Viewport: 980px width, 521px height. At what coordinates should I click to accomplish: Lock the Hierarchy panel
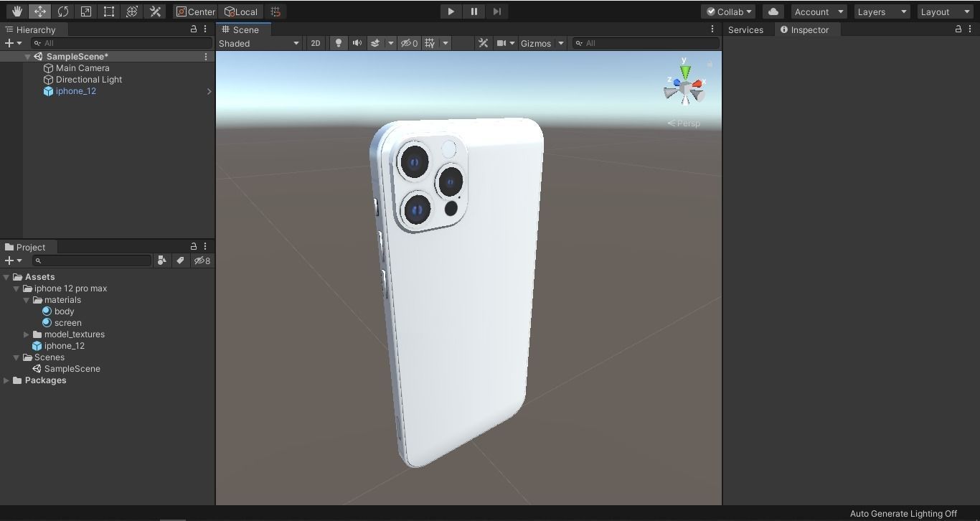click(x=193, y=29)
